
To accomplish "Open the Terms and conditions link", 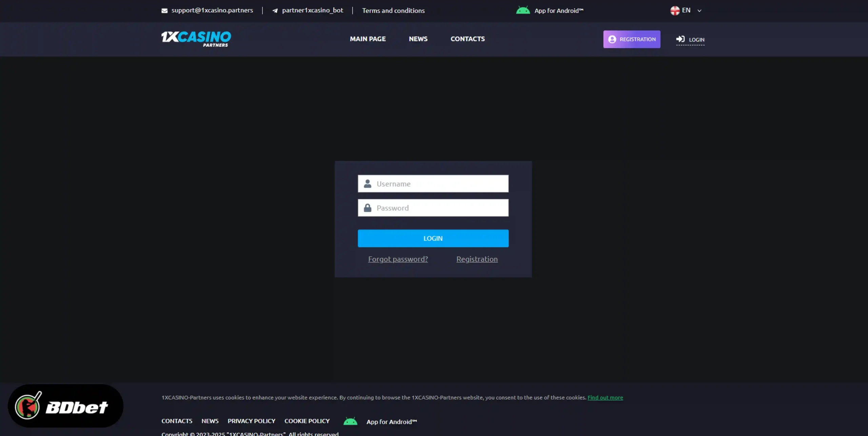I will [393, 11].
